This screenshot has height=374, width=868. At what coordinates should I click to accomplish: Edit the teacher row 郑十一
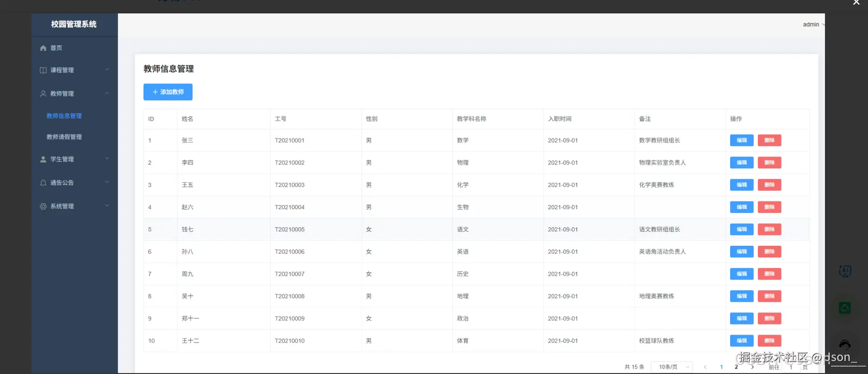pos(742,318)
